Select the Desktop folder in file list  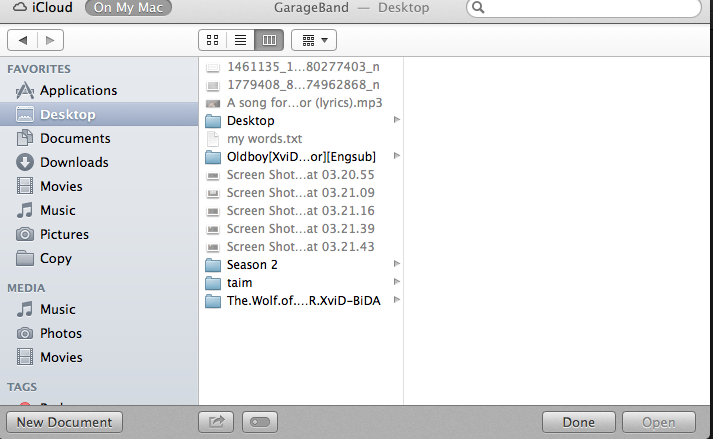(301, 121)
